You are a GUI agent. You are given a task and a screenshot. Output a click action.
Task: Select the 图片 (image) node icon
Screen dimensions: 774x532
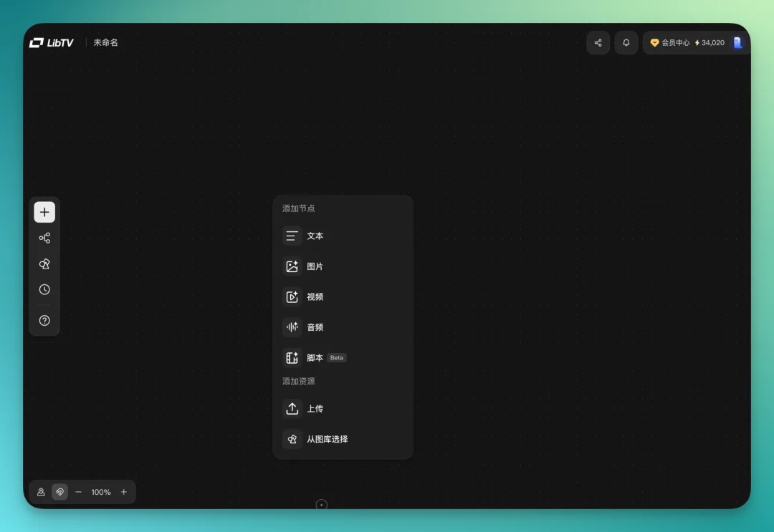292,266
